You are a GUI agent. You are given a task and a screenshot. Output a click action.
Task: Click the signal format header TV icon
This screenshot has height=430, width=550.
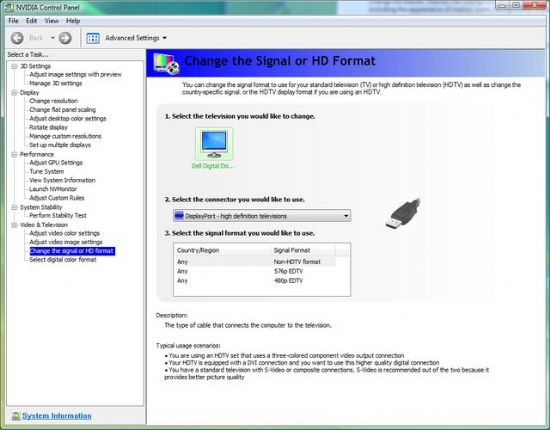coord(166,63)
